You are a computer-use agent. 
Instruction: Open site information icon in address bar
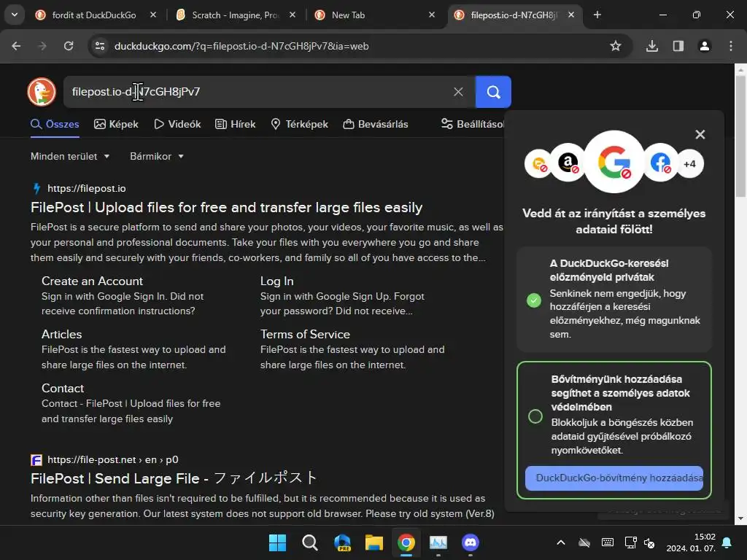click(x=99, y=46)
